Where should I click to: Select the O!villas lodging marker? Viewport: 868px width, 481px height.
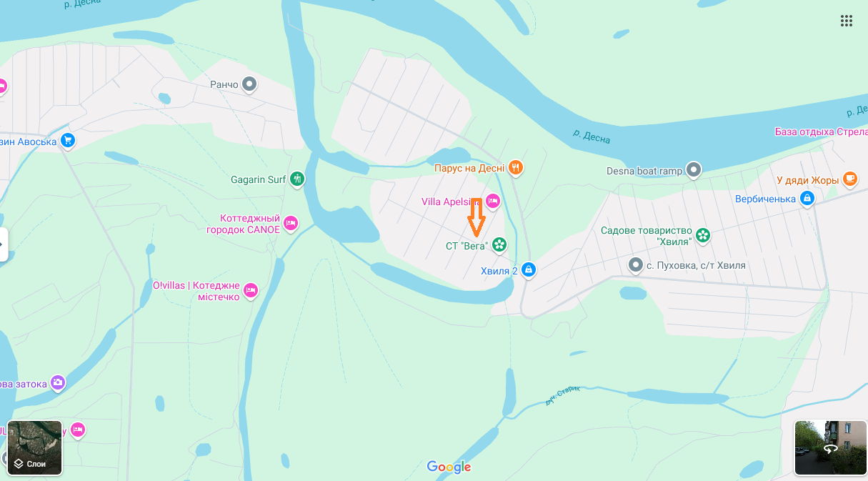click(x=250, y=290)
